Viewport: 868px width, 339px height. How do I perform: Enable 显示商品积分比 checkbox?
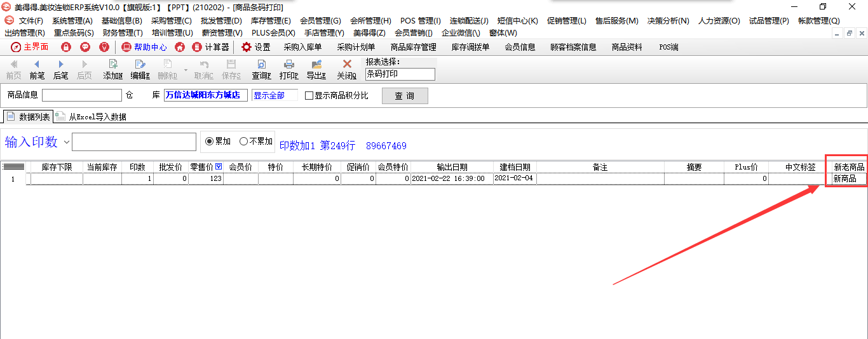[309, 96]
